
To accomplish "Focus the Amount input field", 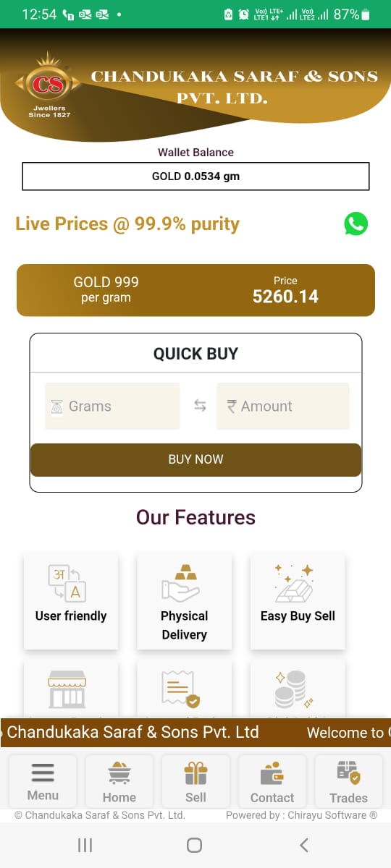I will point(283,406).
